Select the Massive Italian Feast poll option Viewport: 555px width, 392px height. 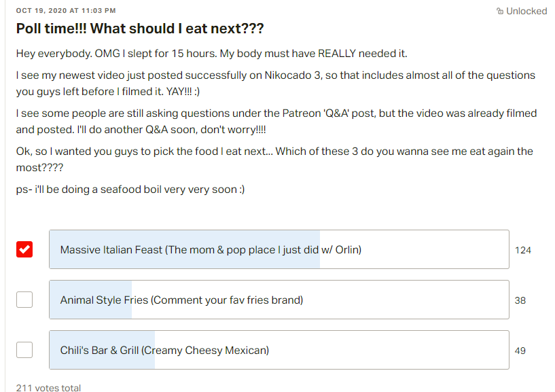tap(279, 249)
